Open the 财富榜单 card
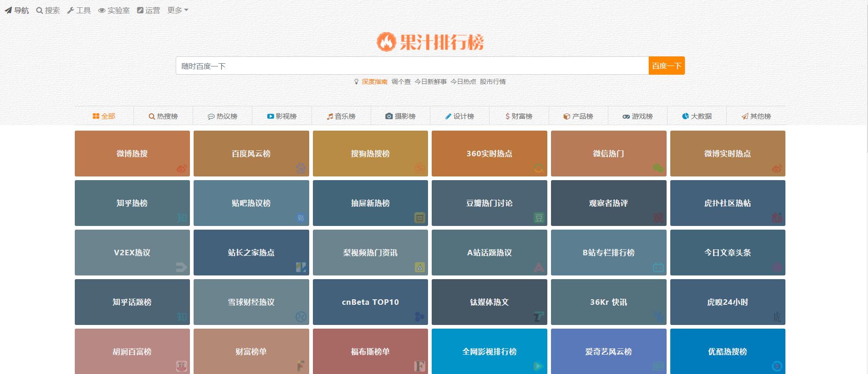This screenshot has height=374, width=868. click(x=251, y=352)
